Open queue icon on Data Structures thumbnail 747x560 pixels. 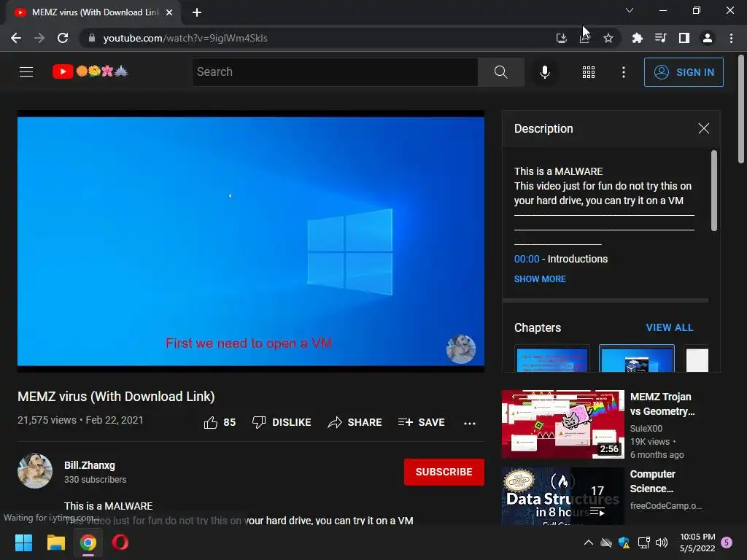click(x=597, y=512)
